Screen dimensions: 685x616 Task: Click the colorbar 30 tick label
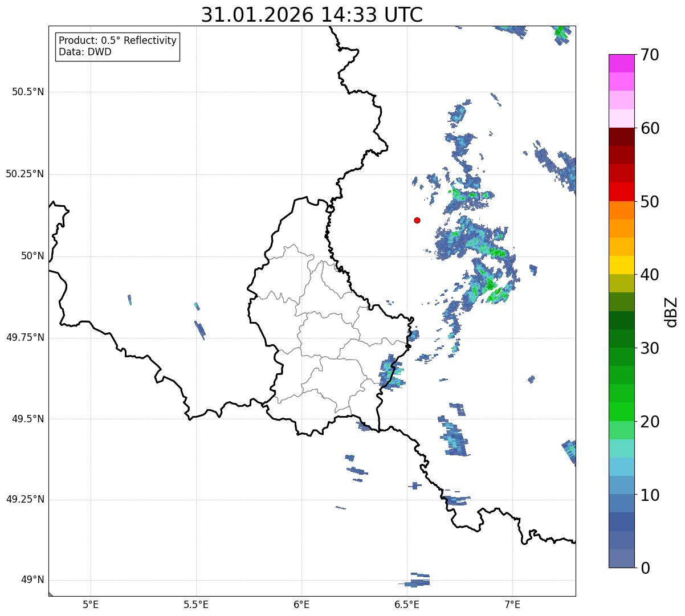click(x=650, y=348)
